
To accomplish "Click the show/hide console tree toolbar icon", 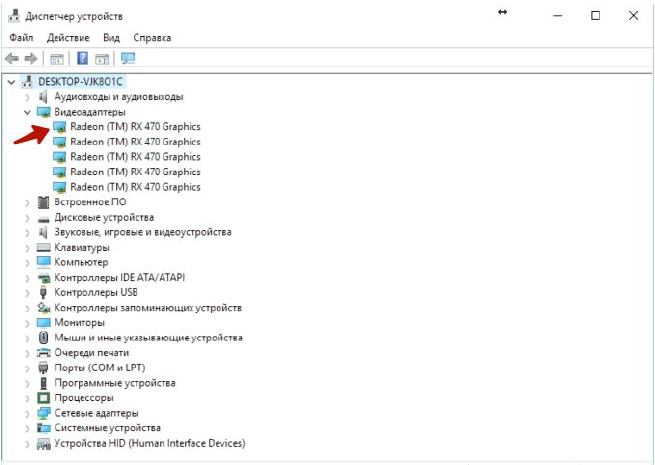I will click(x=57, y=59).
